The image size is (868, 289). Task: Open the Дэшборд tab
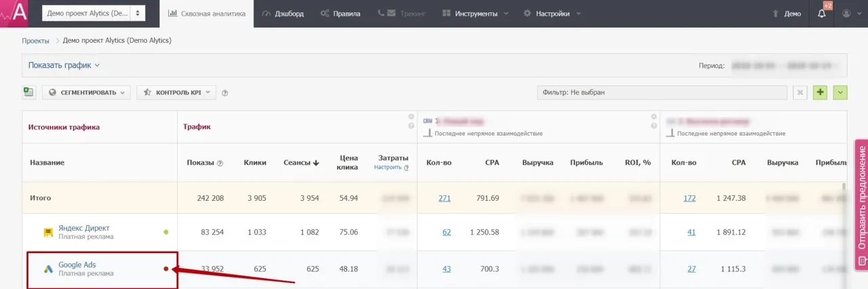283,14
